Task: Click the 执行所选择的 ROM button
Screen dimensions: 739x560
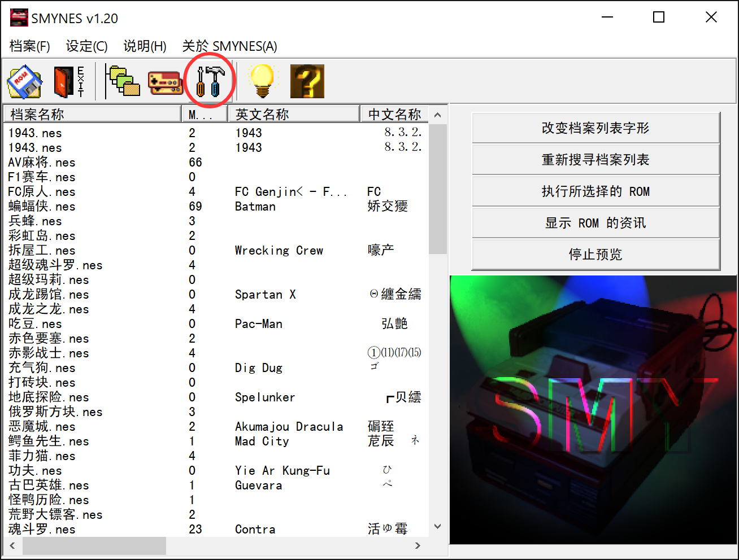Action: coord(595,191)
